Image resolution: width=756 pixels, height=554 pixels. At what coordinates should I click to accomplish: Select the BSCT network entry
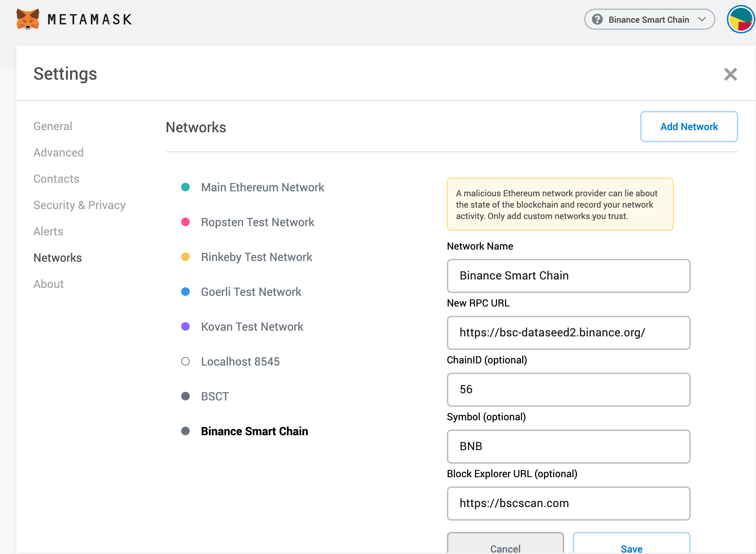(215, 396)
